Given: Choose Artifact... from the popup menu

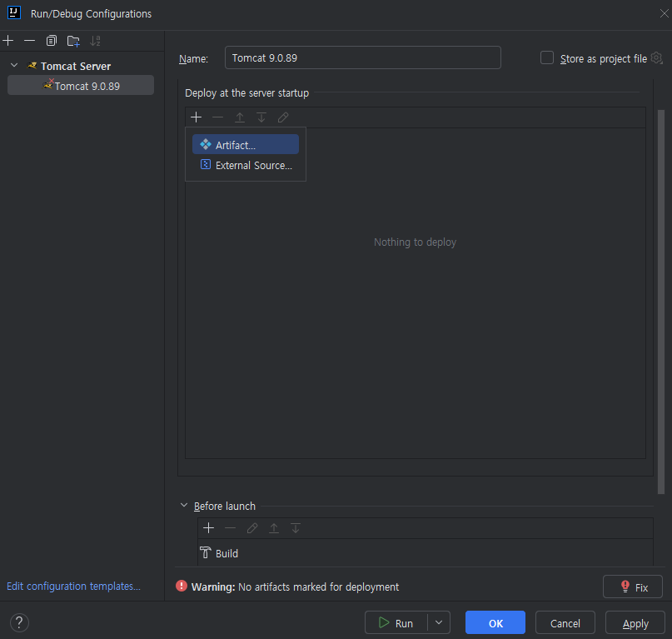Looking at the screenshot, I should [x=246, y=144].
